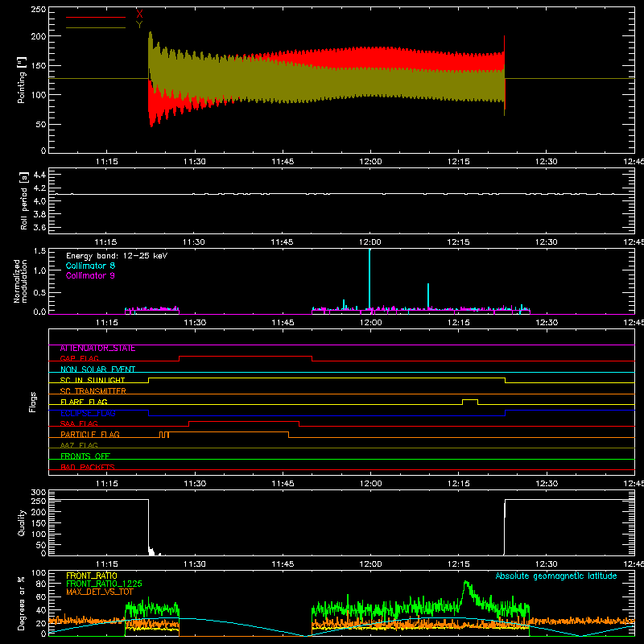Click the Flags axis title

tap(33, 402)
